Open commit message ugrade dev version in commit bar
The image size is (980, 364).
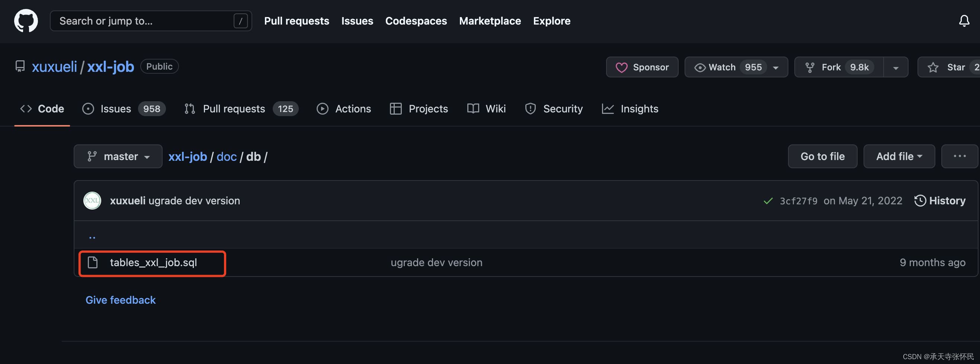coord(194,201)
